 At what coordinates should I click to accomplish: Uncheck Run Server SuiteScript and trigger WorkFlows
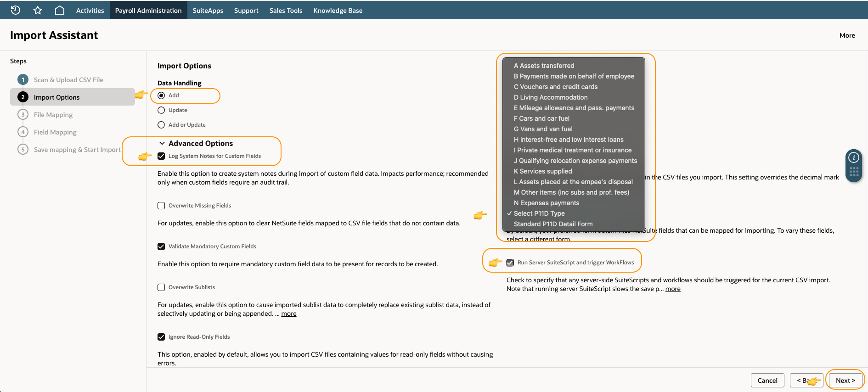(x=510, y=263)
